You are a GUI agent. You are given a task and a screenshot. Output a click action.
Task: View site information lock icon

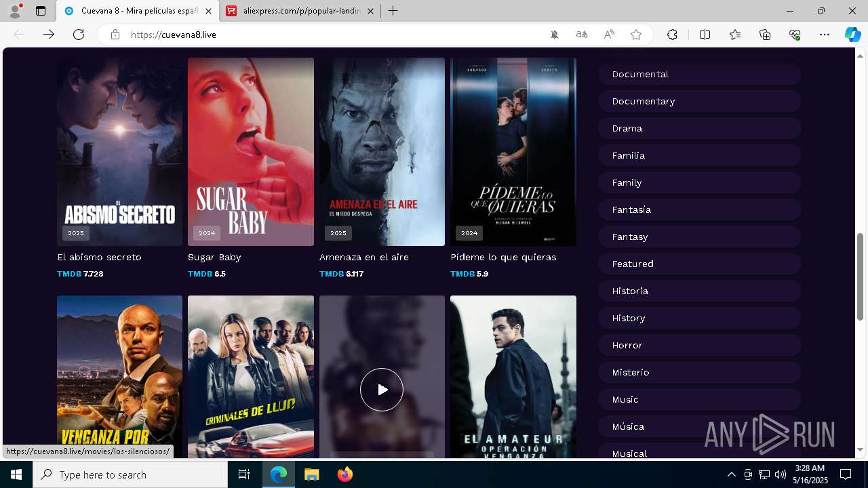pyautogui.click(x=115, y=35)
